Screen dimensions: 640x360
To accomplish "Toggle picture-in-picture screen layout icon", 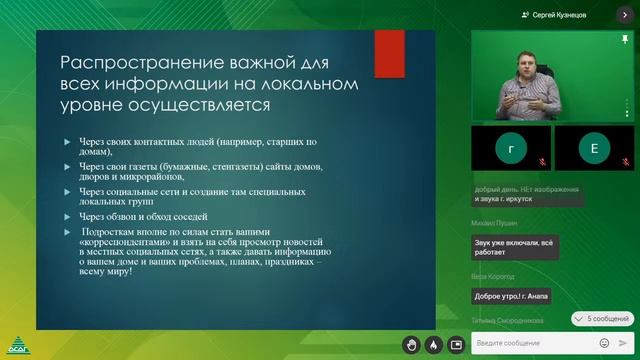I will [x=456, y=345].
